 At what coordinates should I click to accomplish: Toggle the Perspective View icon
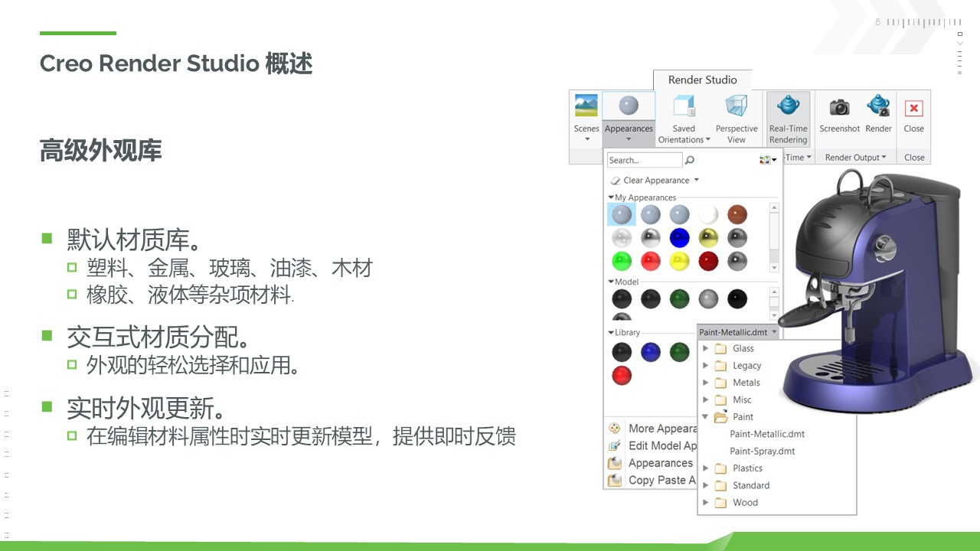(737, 106)
